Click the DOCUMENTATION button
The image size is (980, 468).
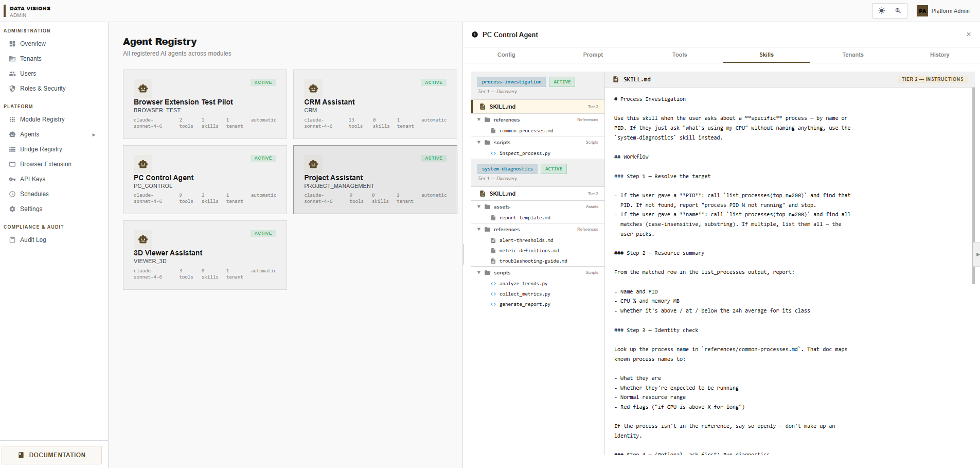[x=52, y=455]
